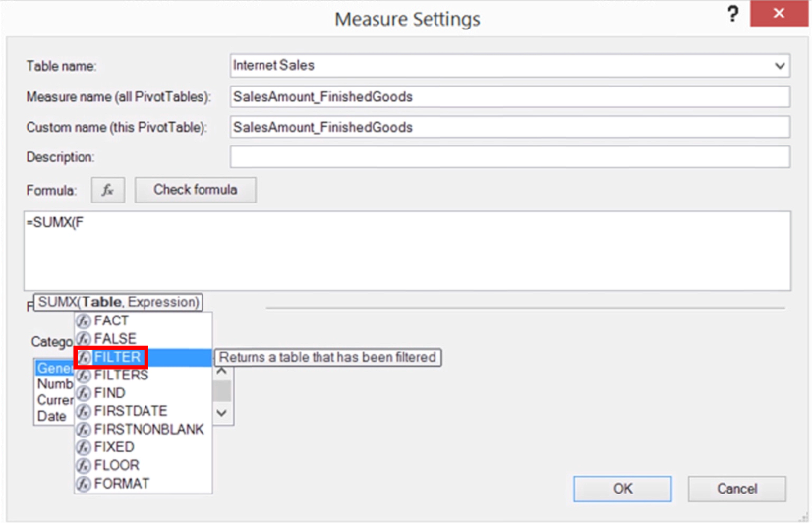The height and width of the screenshot is (523, 812).
Task: Choose FALSE from the function suggestions
Action: click(114, 338)
